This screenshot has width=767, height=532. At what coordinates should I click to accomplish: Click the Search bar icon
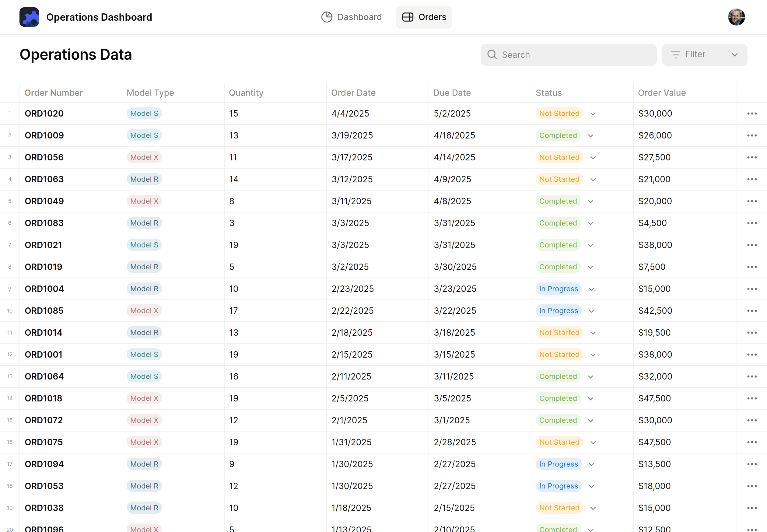(492, 55)
